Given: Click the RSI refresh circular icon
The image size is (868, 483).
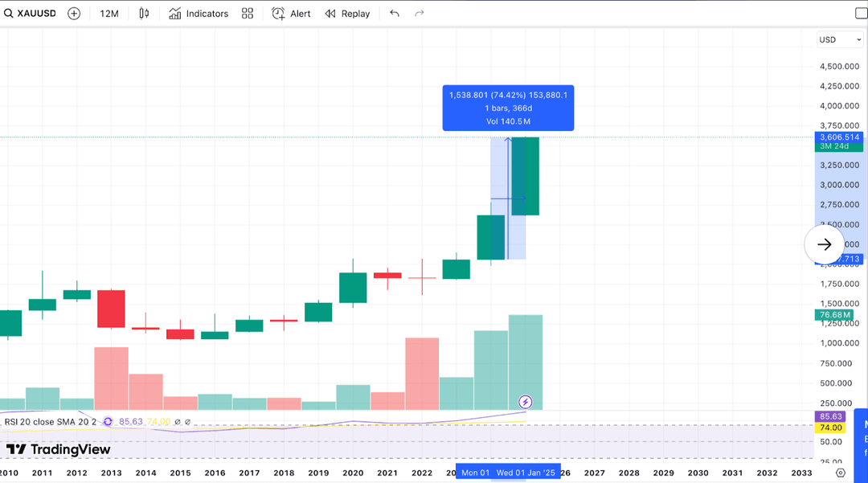Looking at the screenshot, I should [108, 422].
